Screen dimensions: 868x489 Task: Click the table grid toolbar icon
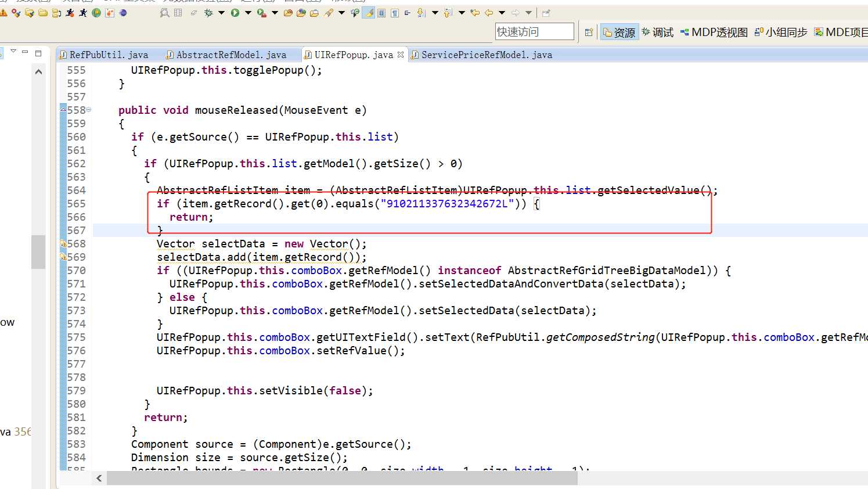point(178,13)
